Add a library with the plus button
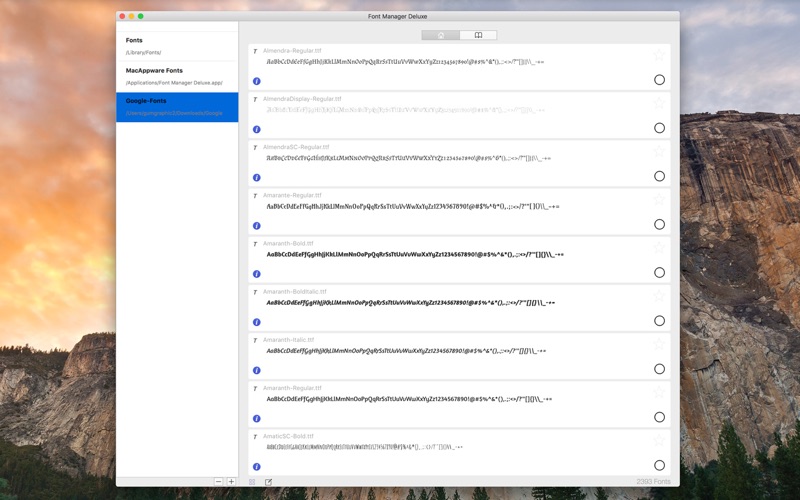 [231, 482]
